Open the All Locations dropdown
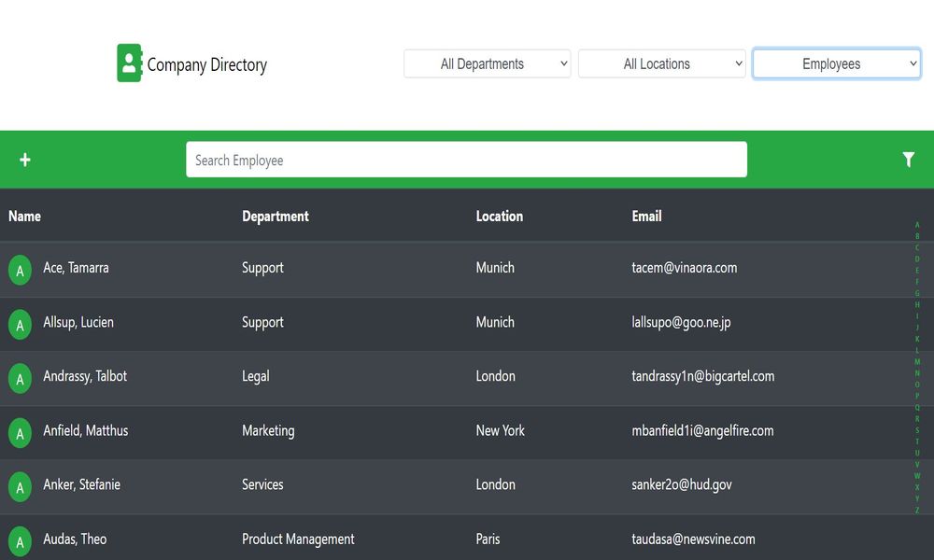This screenshot has width=934, height=560. click(x=661, y=63)
